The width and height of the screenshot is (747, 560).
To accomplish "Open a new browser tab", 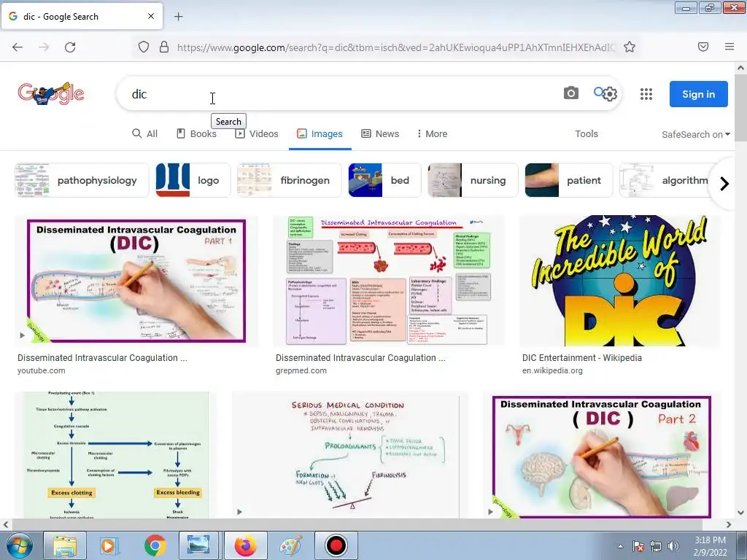I will pos(178,17).
